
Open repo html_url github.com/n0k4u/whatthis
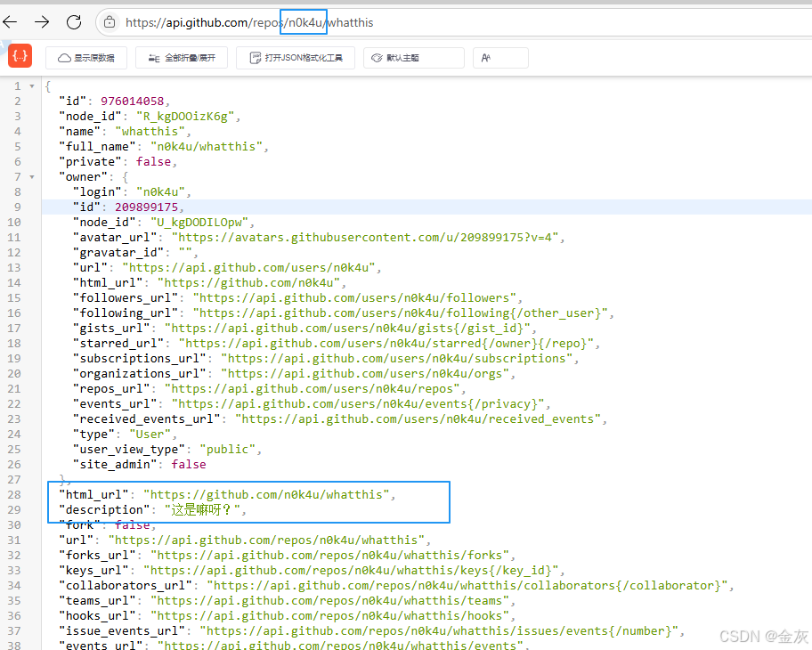tap(267, 494)
